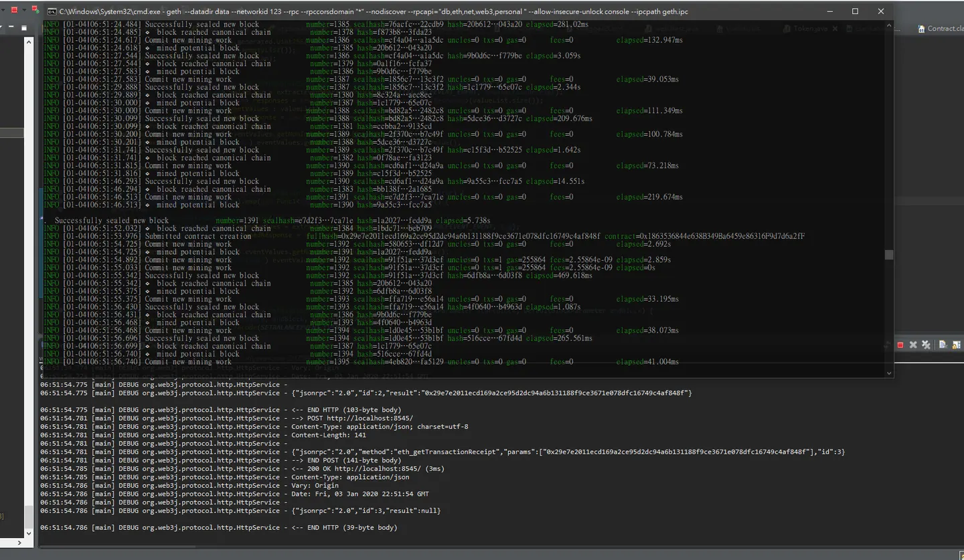Image resolution: width=964 pixels, height=560 pixels.
Task: Click the left panel scroll up arrow
Action: (x=29, y=41)
